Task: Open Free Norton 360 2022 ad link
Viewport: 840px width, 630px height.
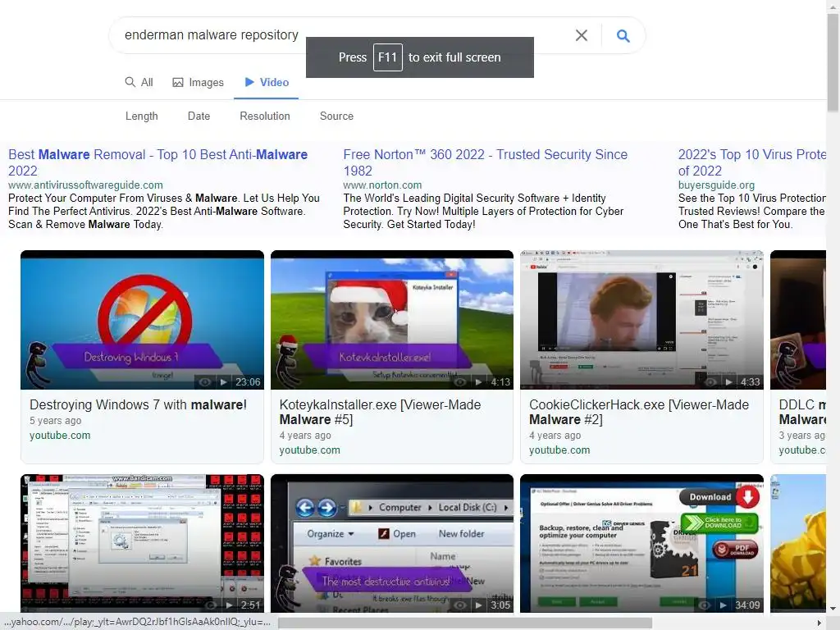Action: (x=486, y=162)
